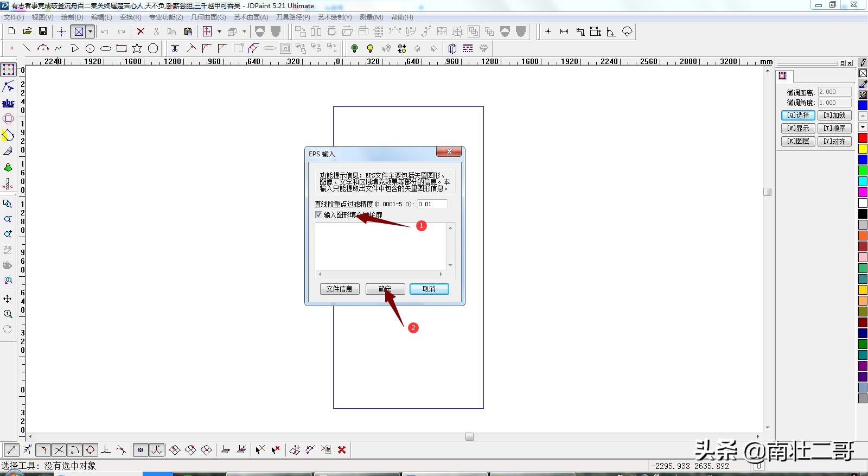The image size is (868, 476).
Task: Pick the magenta color swatch in palette
Action: (x=863, y=192)
